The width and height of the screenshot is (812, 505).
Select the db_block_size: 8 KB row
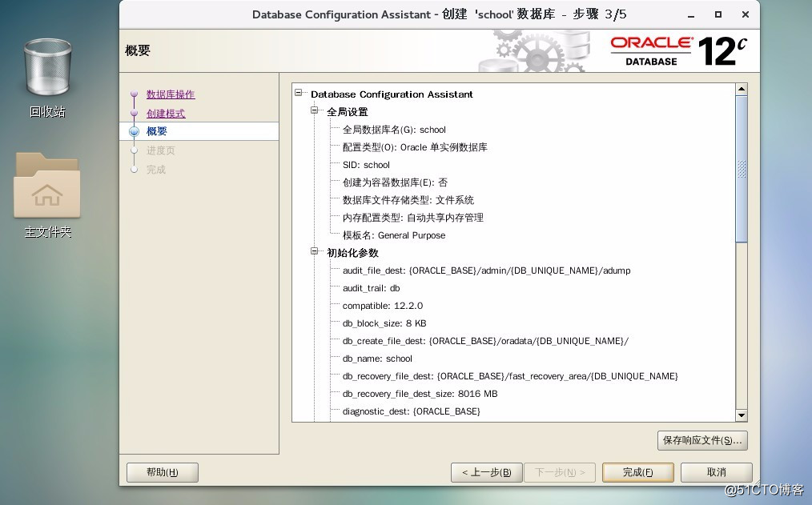pos(384,323)
